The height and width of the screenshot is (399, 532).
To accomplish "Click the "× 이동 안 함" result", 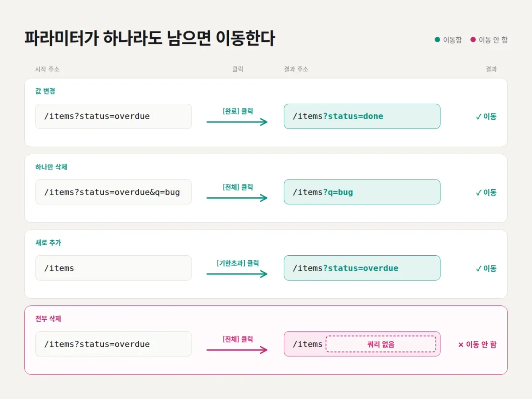I will tap(477, 344).
